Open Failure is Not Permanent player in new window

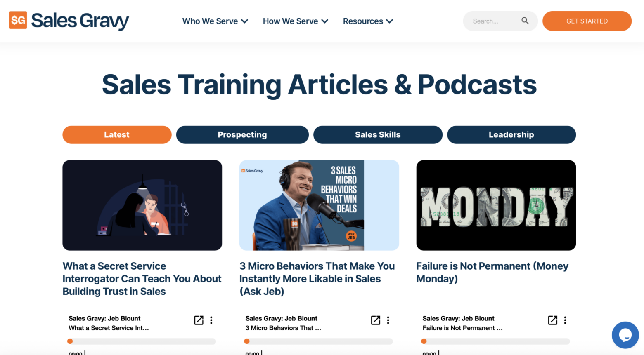(x=552, y=320)
